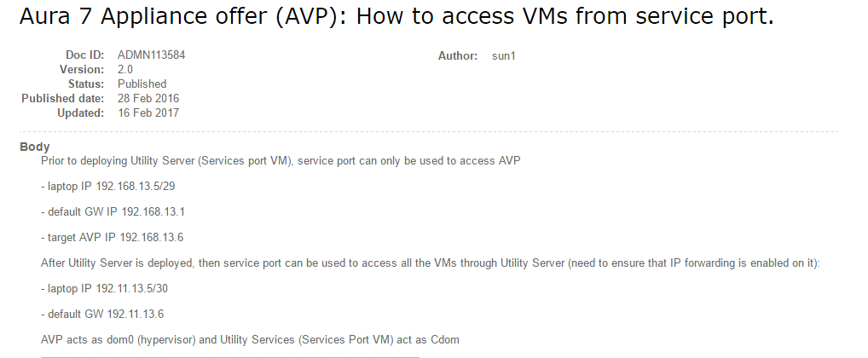Screen dimensions: 868x358
Task: Click the Published date label
Action: pyautogui.click(x=62, y=99)
